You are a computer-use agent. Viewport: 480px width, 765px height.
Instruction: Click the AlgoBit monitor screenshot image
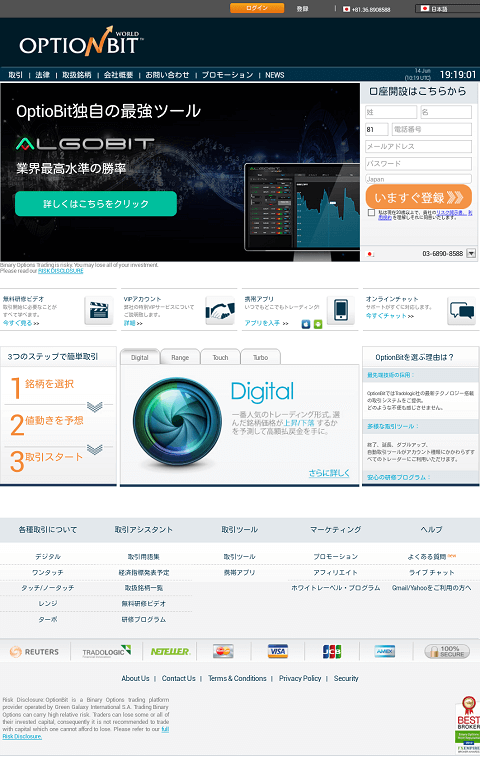(302, 208)
